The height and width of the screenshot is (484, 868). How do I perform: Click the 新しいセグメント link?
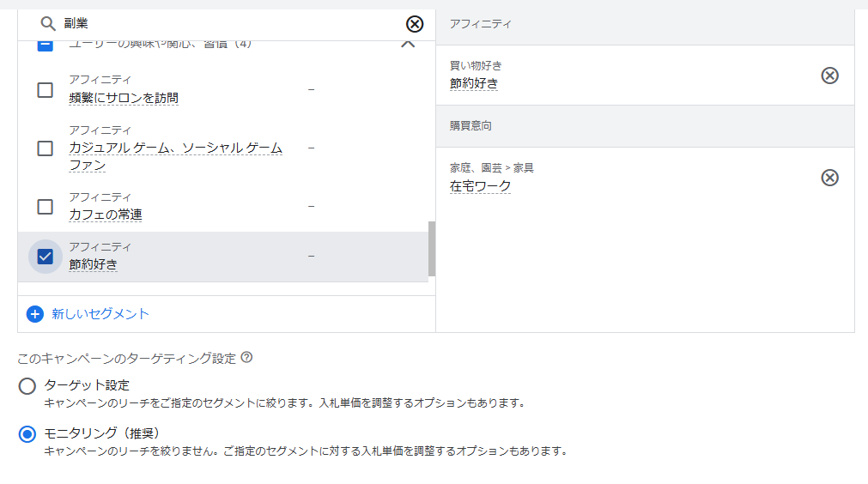click(x=100, y=314)
